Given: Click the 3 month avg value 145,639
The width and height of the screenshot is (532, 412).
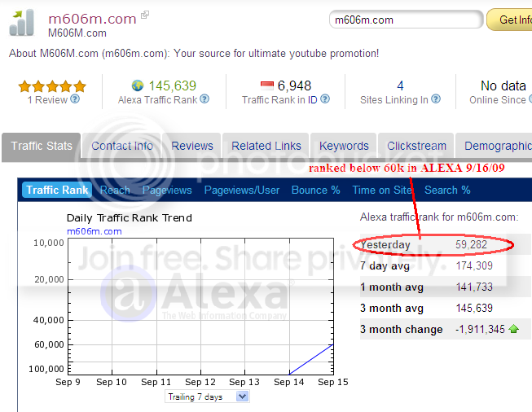Looking at the screenshot, I should pyautogui.click(x=474, y=308).
